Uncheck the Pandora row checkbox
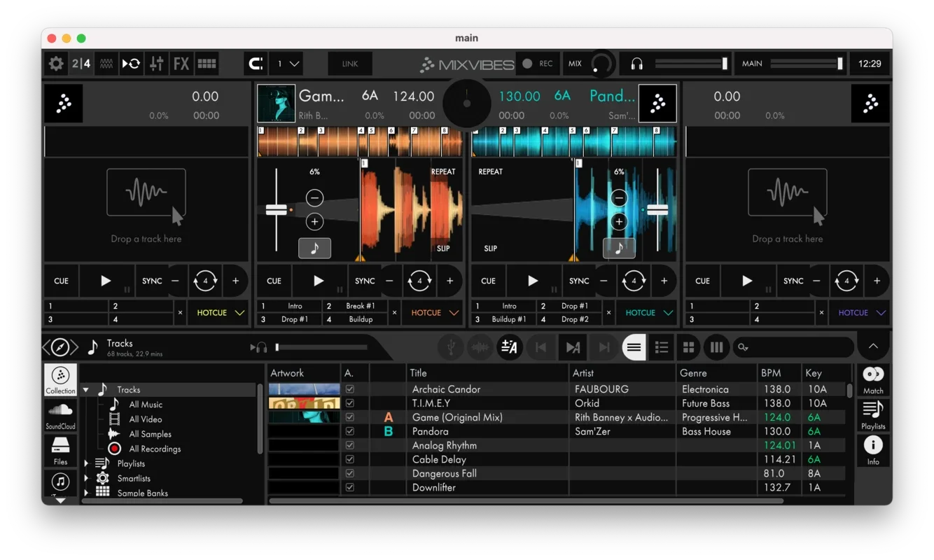 point(350,431)
